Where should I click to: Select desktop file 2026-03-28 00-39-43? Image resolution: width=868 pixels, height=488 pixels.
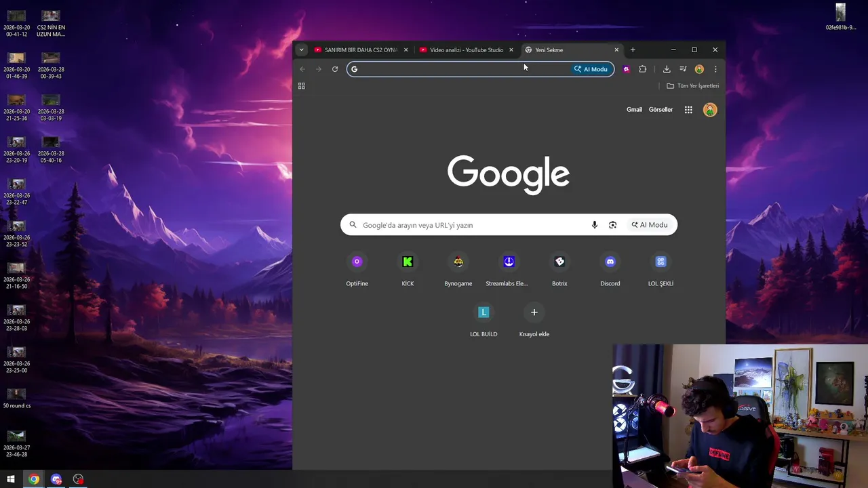tap(51, 66)
